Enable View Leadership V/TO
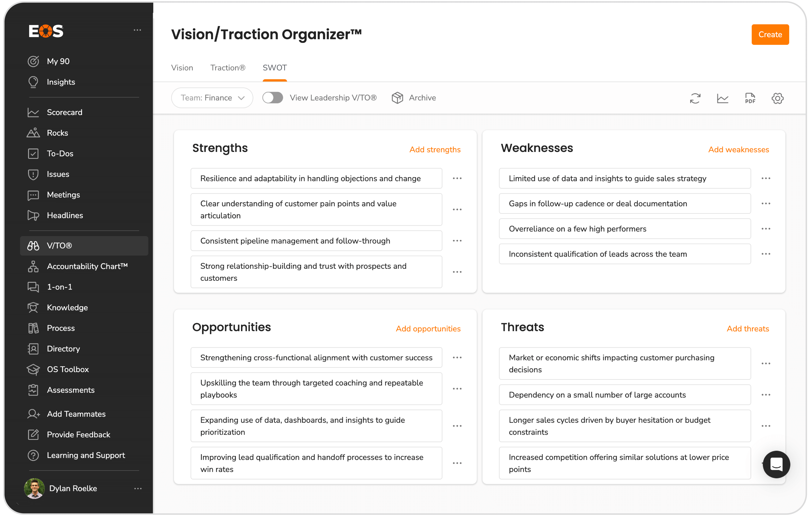 click(x=272, y=98)
